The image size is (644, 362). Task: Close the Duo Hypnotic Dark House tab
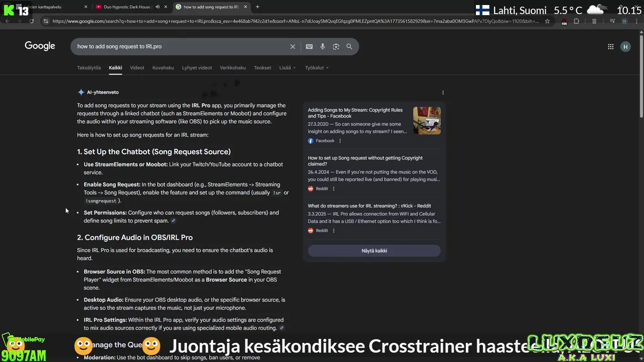pos(166,7)
